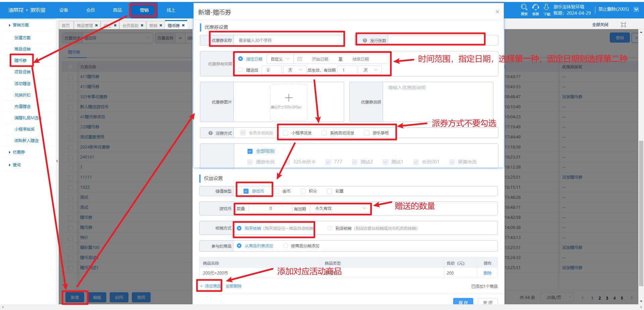Image resolution: width=644 pixels, height=310 pixels.
Task: Open the 天 unit dropdown after 赠送后
Action: pos(295,70)
